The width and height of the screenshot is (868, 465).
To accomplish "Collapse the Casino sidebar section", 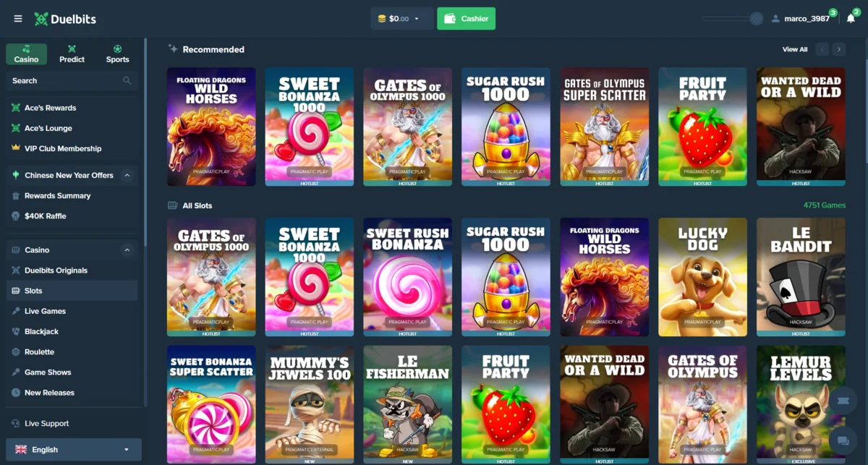I will click(x=127, y=250).
